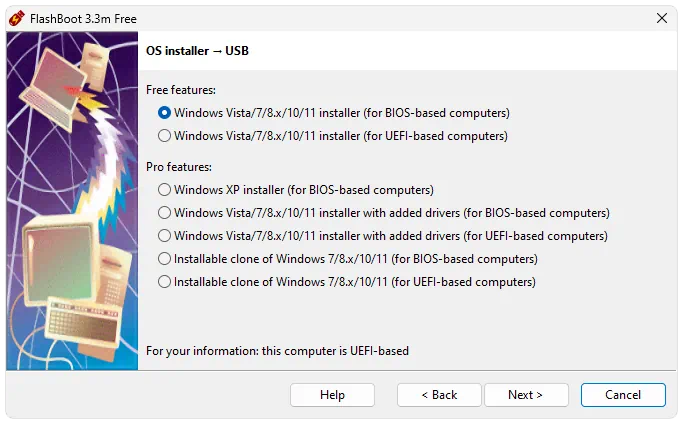Click the FlashBoot 3.3m Free title bar text
This screenshot has width=684, height=426.
tap(83, 19)
